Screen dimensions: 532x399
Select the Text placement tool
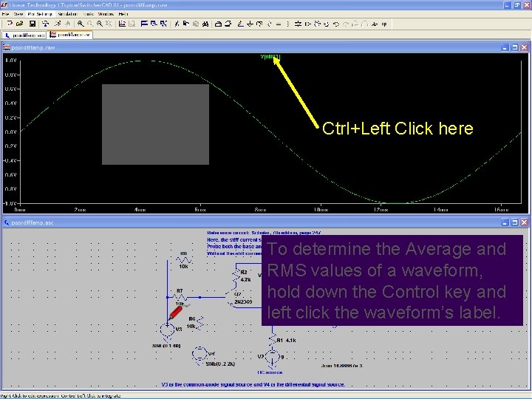pyautogui.click(x=374, y=24)
